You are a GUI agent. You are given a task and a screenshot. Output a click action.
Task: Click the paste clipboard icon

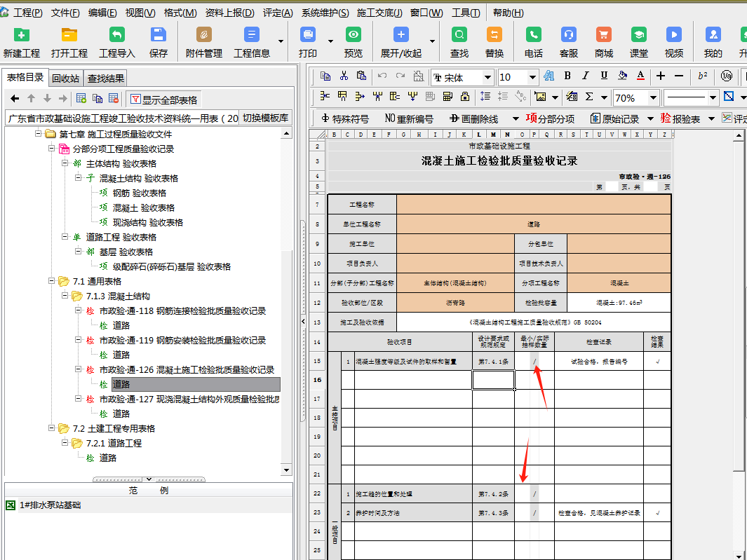[362, 76]
